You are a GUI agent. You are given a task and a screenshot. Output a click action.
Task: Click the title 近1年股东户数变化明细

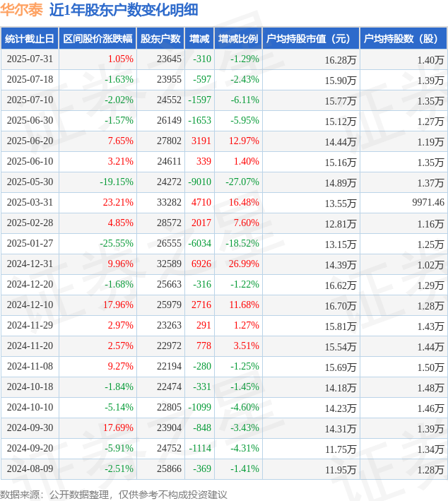124,10
